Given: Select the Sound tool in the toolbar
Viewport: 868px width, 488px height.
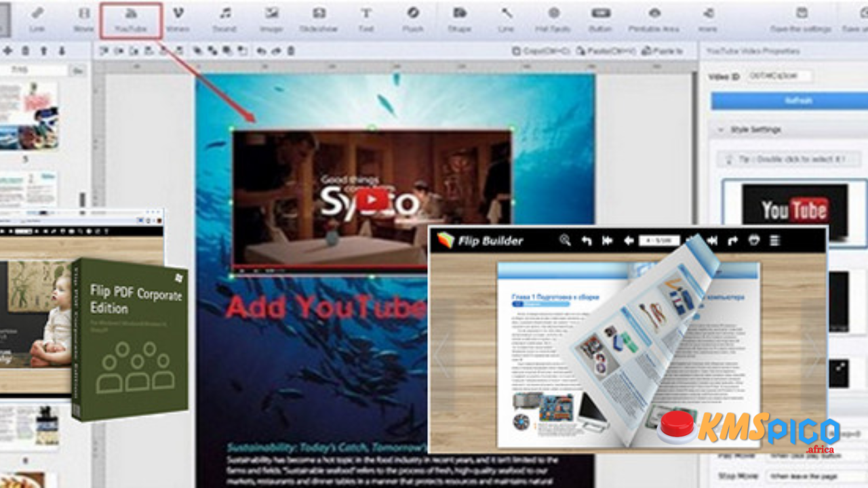Looking at the screenshot, I should tap(224, 20).
